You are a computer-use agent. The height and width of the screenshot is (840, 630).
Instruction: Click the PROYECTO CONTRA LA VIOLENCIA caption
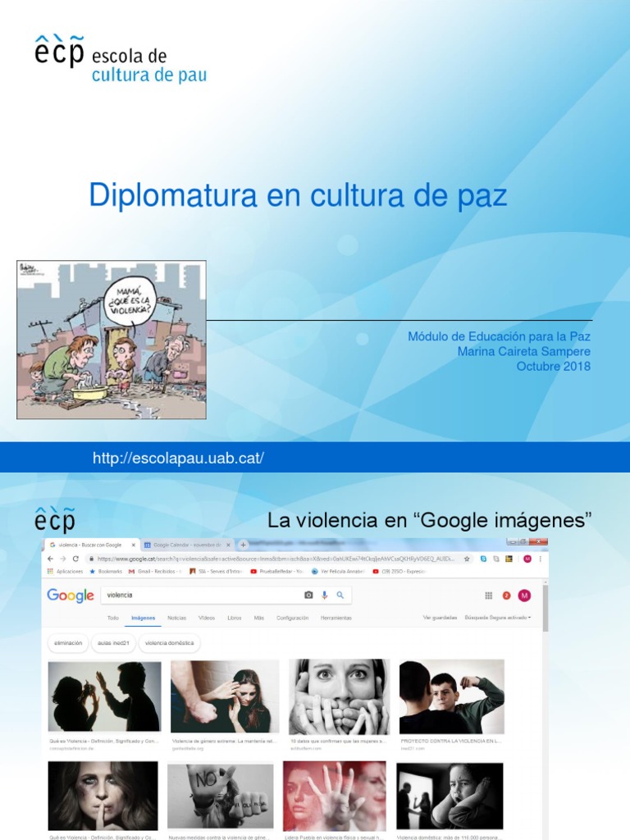tap(451, 741)
